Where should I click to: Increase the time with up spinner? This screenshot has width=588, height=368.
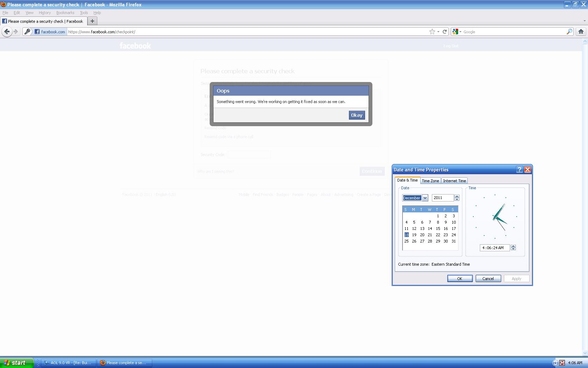[513, 246]
